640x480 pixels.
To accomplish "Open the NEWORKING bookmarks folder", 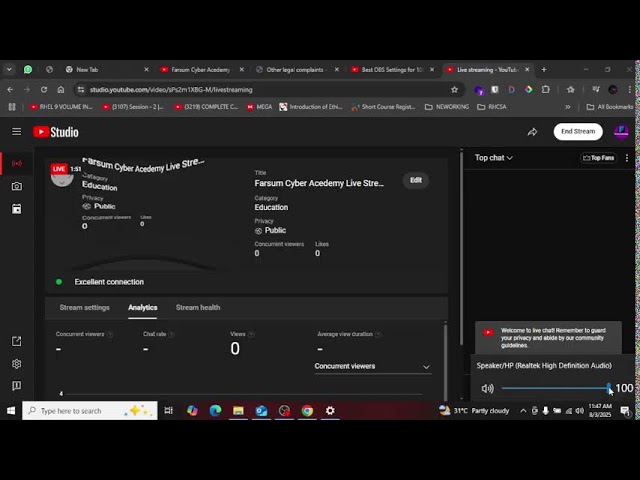I will point(447,107).
